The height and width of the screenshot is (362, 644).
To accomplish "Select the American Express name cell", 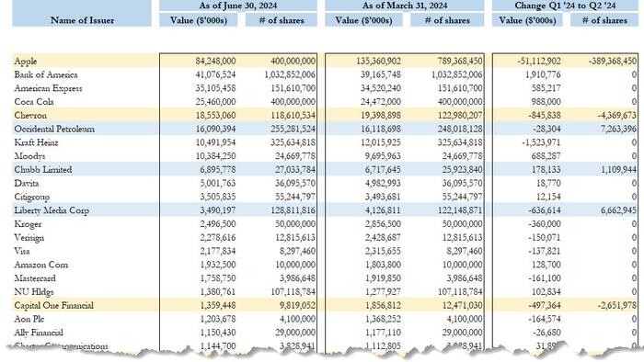I will (48, 88).
